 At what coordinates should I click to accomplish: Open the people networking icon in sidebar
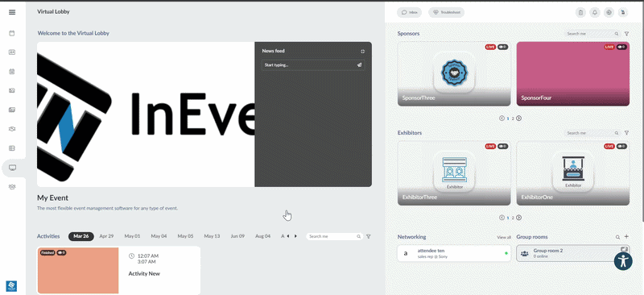pyautogui.click(x=12, y=187)
